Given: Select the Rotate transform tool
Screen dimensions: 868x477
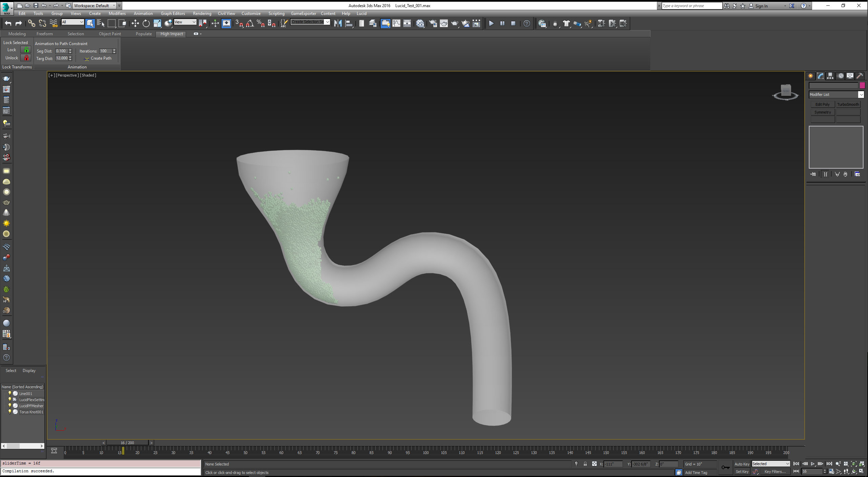Looking at the screenshot, I should coord(146,23).
